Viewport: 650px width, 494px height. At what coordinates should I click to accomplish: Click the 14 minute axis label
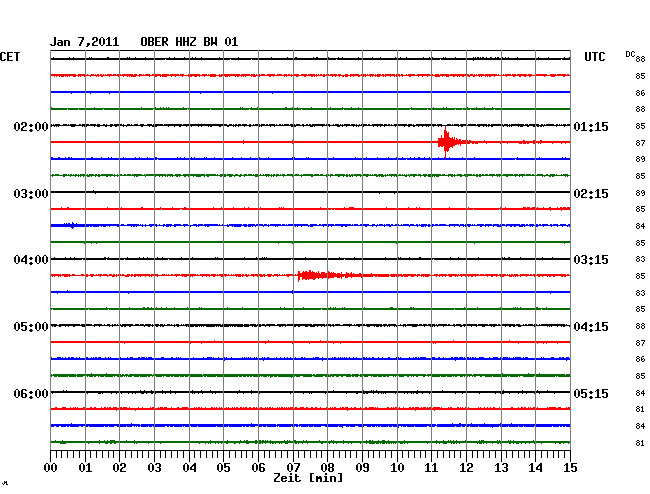tap(535, 468)
